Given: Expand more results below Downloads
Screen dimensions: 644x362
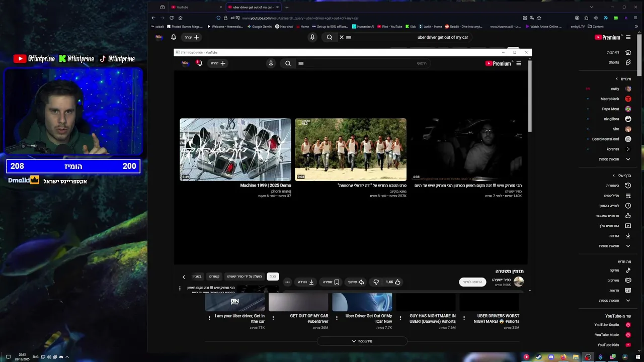Looking at the screenshot, I should (614, 246).
